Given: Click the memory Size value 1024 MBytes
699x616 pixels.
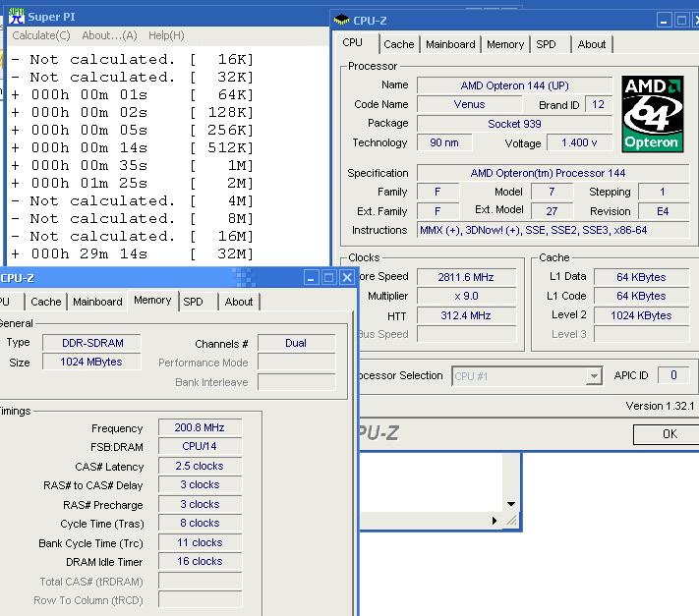Looking at the screenshot, I should (91, 362).
